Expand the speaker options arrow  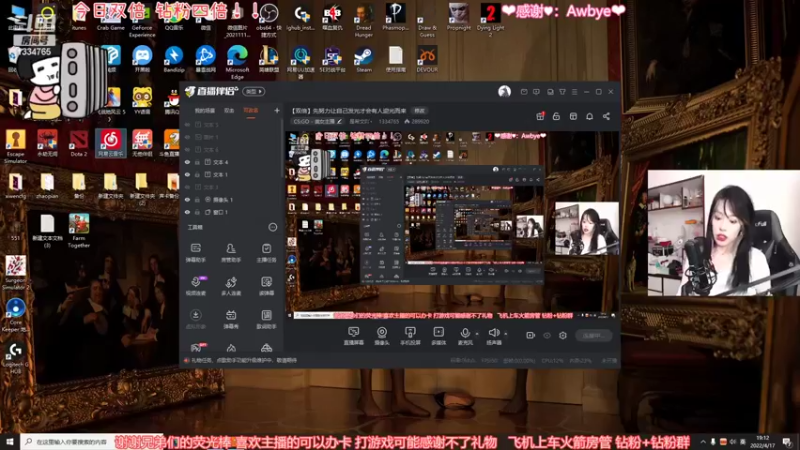click(x=506, y=334)
